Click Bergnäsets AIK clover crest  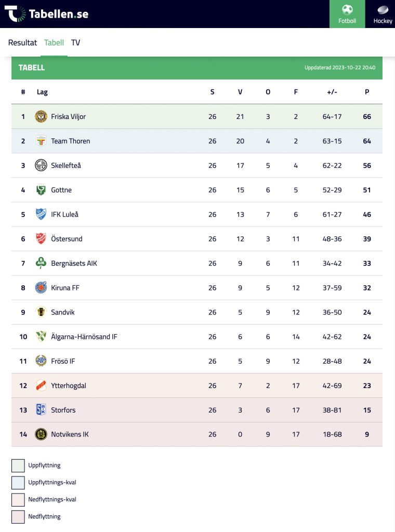coord(41,263)
